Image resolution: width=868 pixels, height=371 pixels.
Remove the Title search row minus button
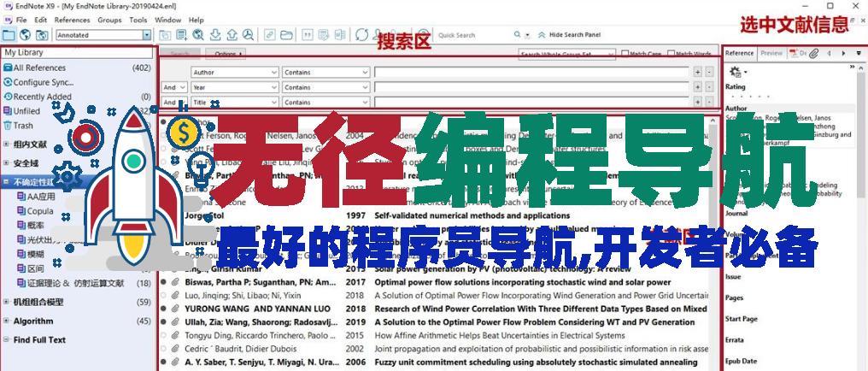pos(709,102)
